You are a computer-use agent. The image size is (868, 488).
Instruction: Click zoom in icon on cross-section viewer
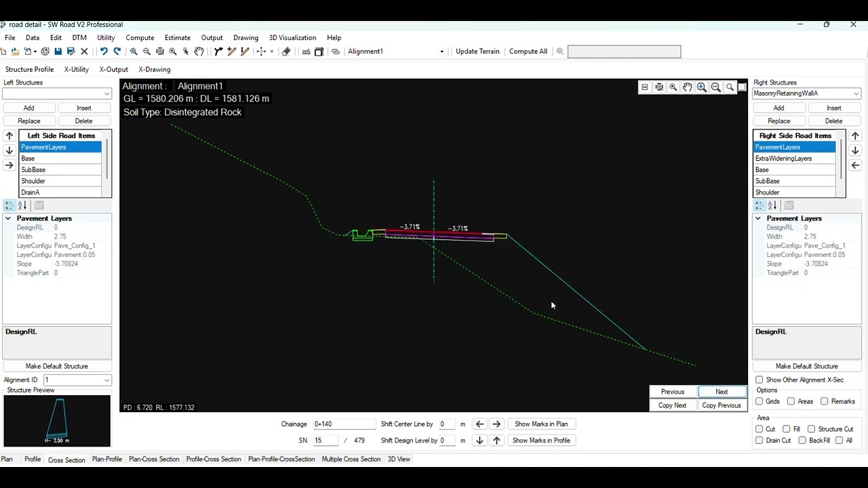(x=702, y=87)
